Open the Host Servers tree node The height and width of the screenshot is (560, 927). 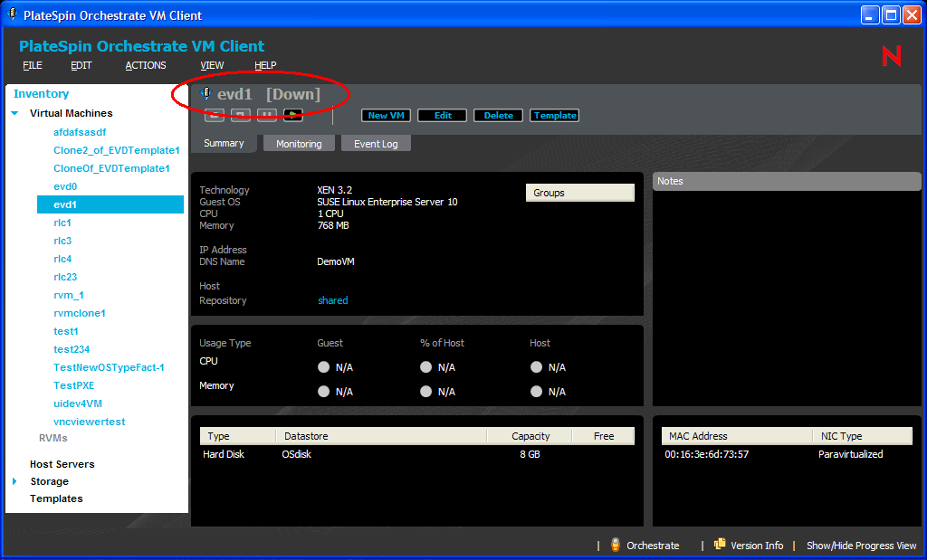pos(62,464)
